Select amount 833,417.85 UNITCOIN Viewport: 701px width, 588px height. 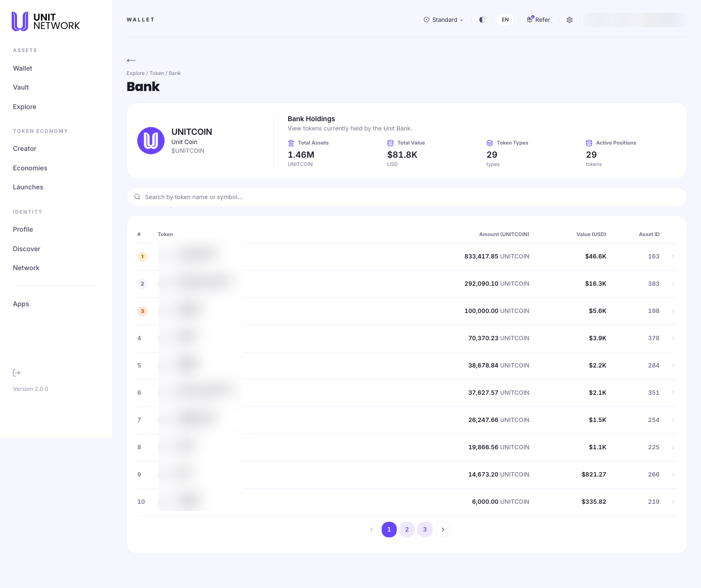497,257
